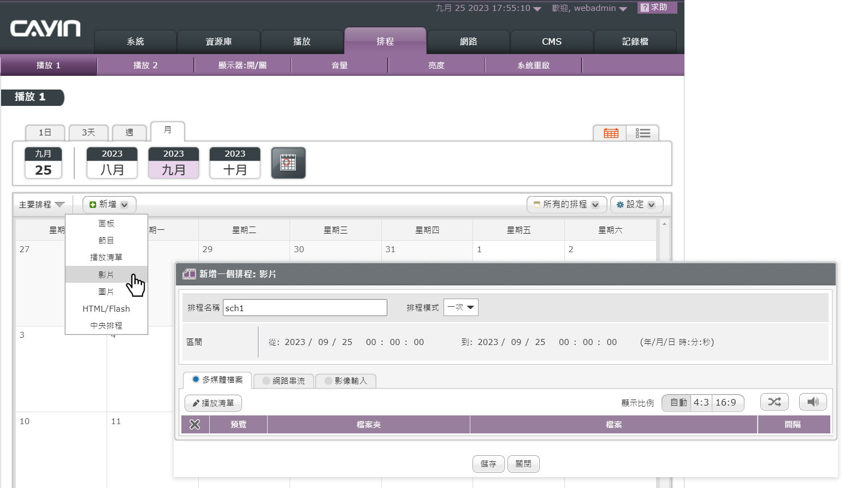Click the 儲存 save button
The image size is (868, 488).
click(488, 464)
